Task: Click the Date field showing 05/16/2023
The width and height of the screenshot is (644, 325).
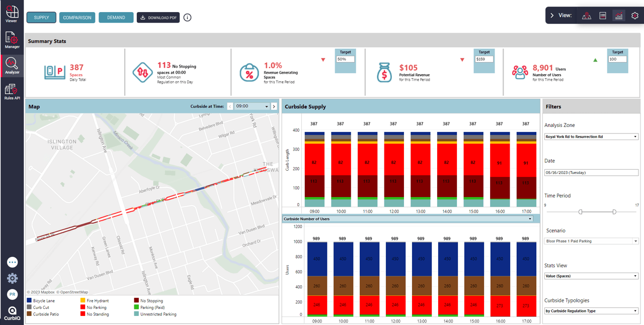Action: (x=591, y=172)
